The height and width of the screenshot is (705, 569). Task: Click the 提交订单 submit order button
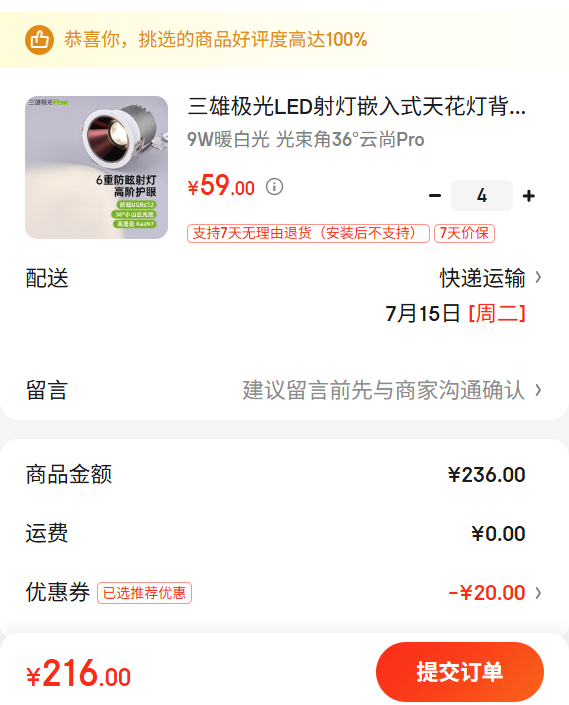(460, 672)
